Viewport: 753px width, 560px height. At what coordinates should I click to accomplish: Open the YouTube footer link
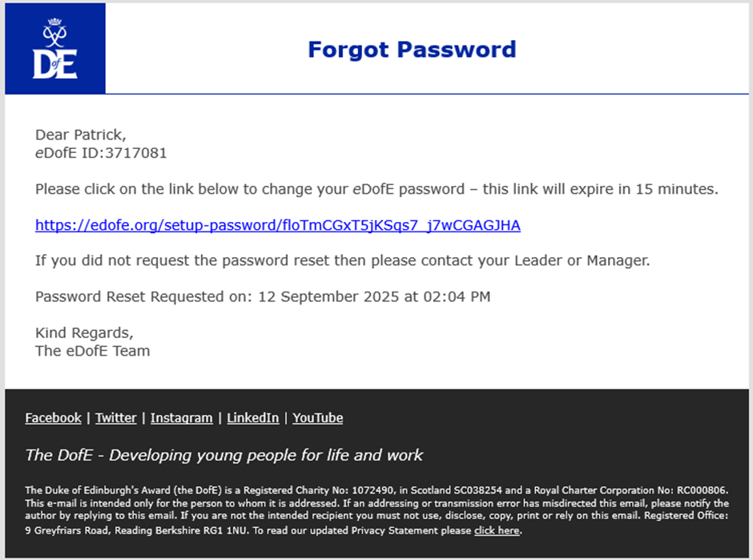(x=317, y=417)
